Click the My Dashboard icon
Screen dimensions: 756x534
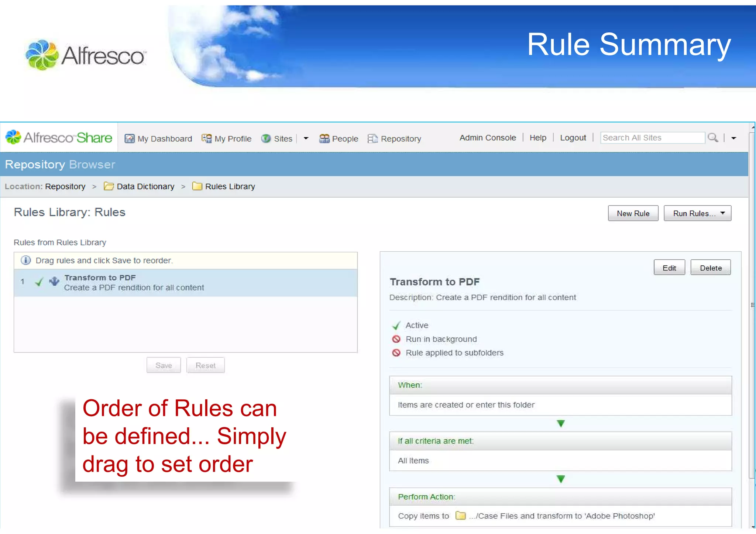click(130, 139)
